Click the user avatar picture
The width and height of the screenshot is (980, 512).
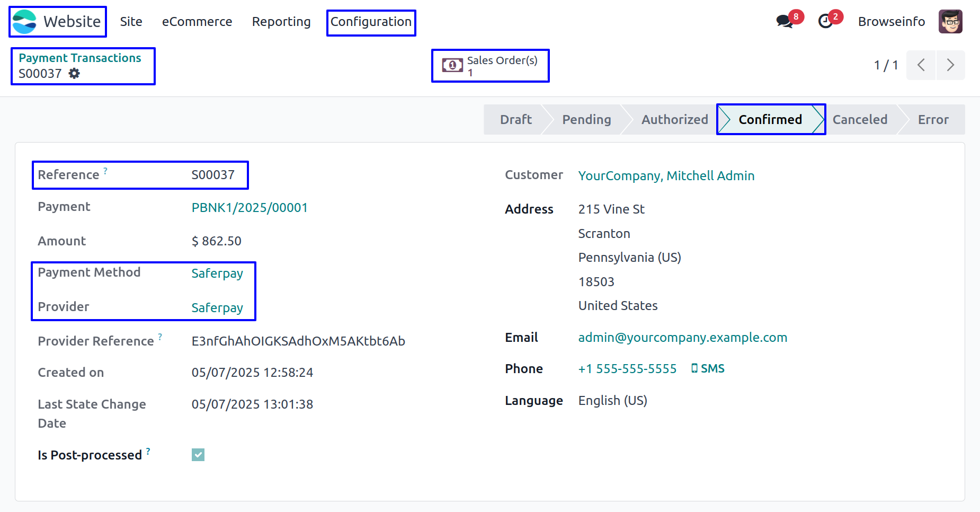pyautogui.click(x=950, y=22)
